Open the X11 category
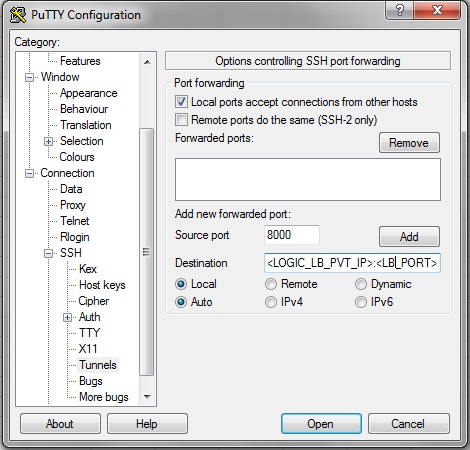Image resolution: width=470 pixels, height=450 pixels. click(x=88, y=349)
